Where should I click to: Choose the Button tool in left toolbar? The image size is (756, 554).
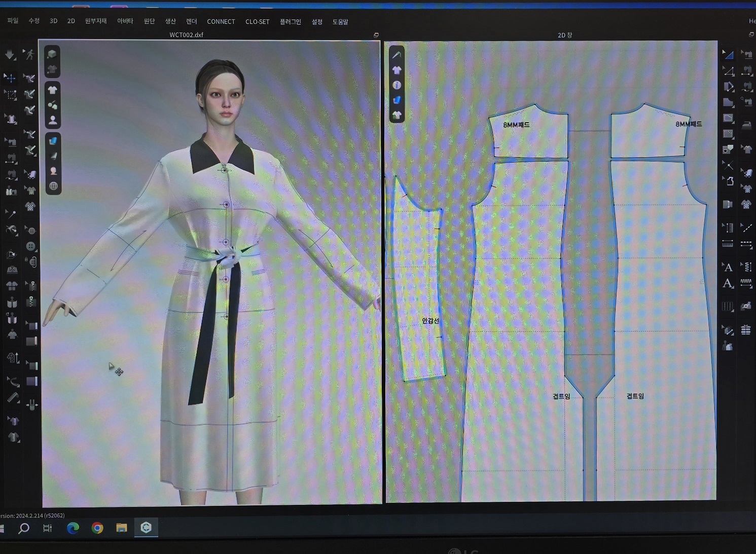(x=31, y=246)
